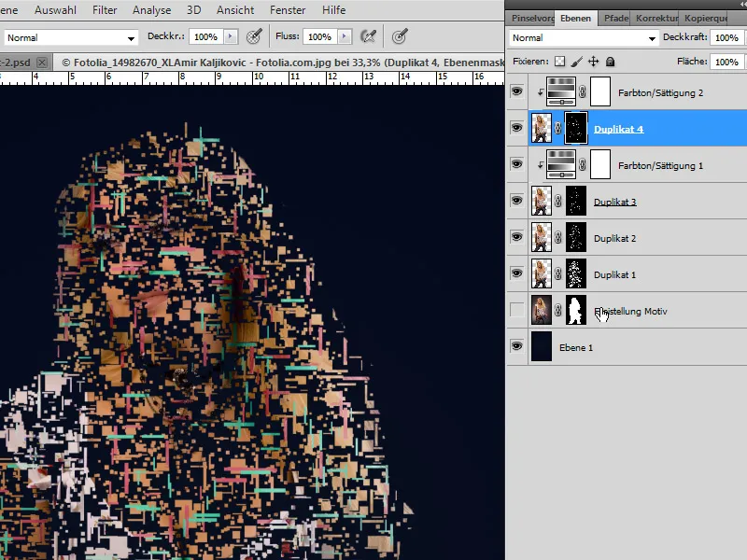Show the Einstellung Motiv layer
This screenshot has width=747, height=560.
click(x=516, y=310)
